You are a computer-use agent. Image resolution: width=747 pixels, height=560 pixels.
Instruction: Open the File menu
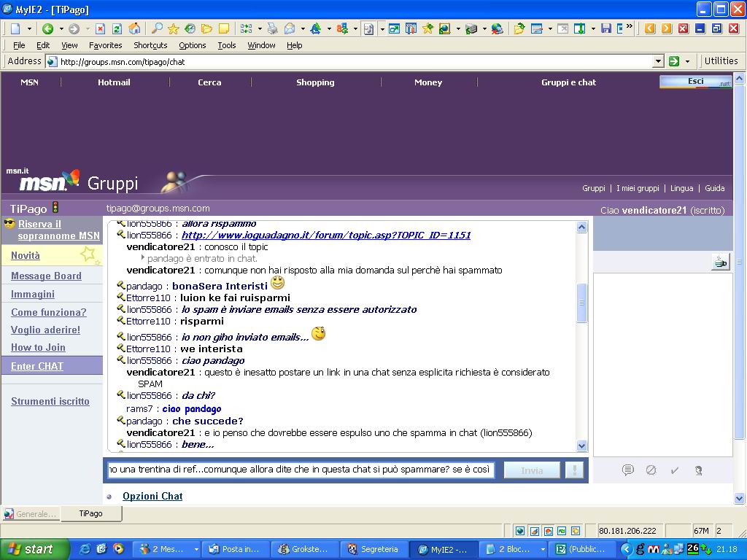tap(19, 45)
